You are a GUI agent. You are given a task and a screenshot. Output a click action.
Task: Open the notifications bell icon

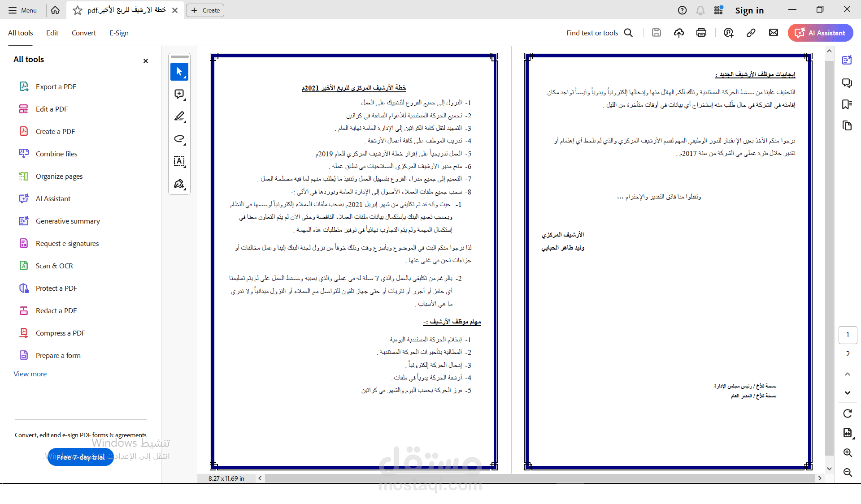[700, 10]
